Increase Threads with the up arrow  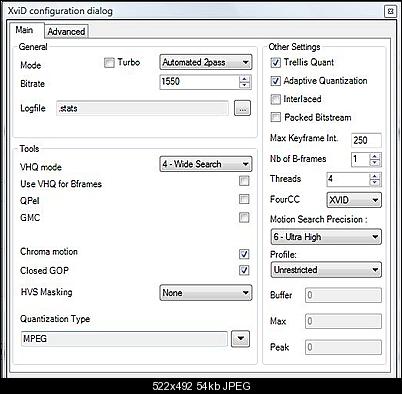pos(375,176)
